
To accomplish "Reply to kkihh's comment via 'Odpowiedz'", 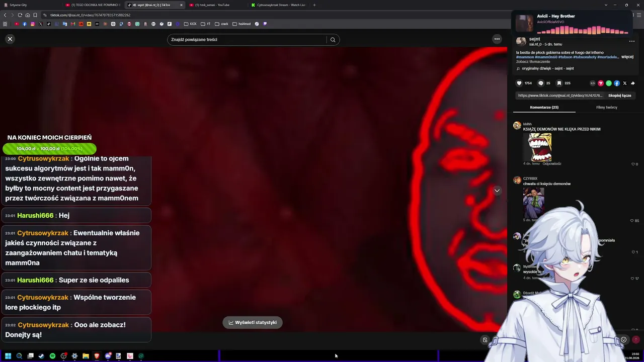I will point(552,164).
